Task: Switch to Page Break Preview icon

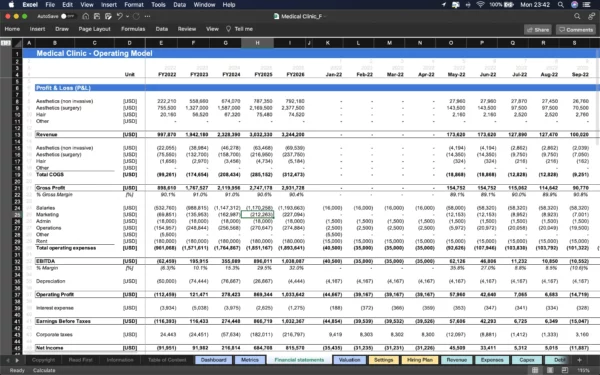Action: click(565, 370)
